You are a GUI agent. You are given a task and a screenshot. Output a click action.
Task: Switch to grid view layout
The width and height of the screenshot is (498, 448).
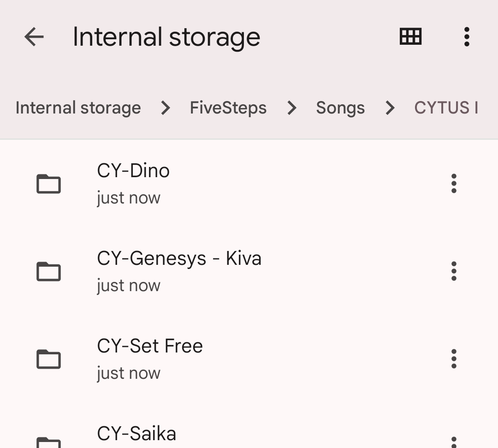point(410,37)
